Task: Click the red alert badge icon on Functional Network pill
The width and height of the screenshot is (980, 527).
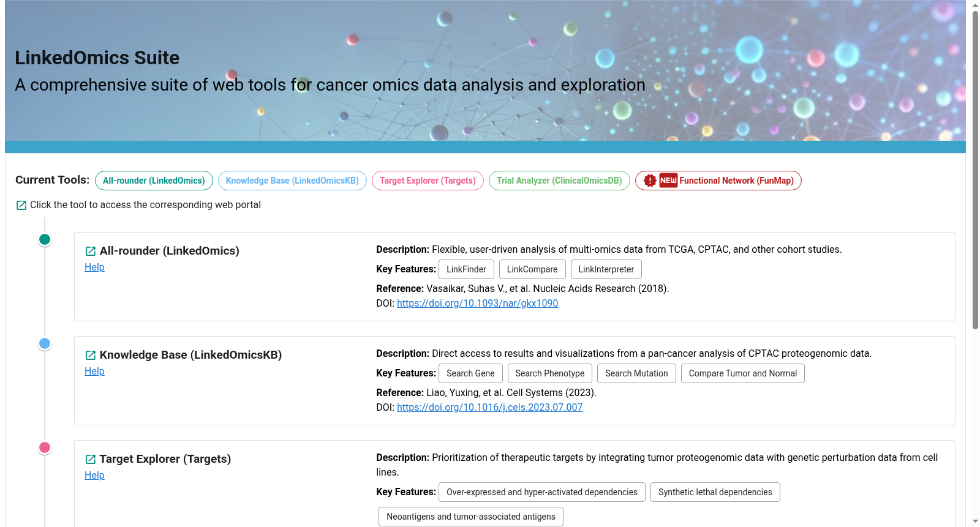Action: (650, 181)
